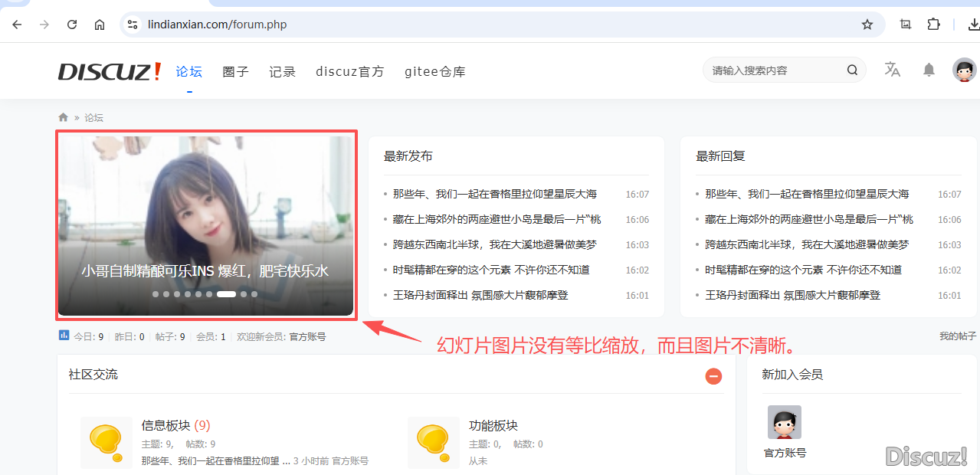Viewport: 980px width, 475px height.
Task: Open the browser extensions puzzle icon
Action: pyautogui.click(x=933, y=25)
